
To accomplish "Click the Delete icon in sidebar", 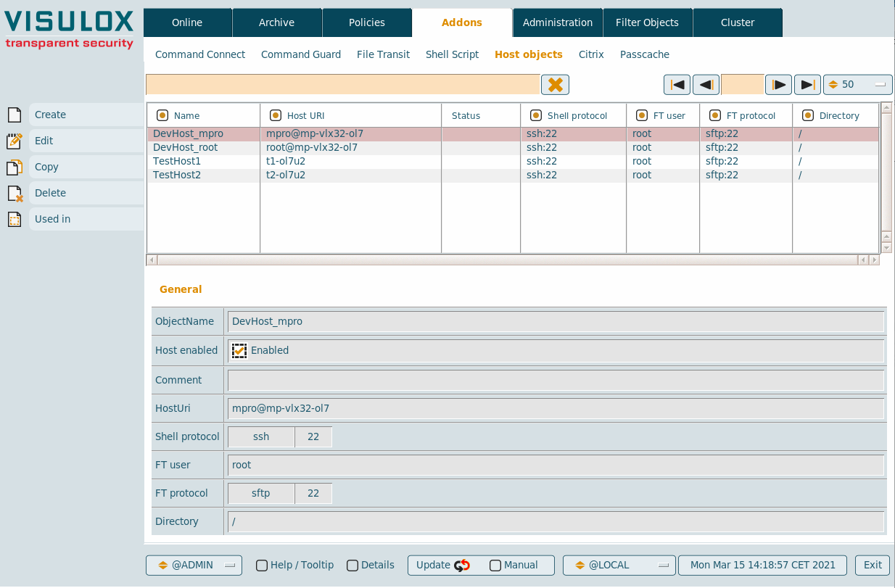I will pos(15,194).
